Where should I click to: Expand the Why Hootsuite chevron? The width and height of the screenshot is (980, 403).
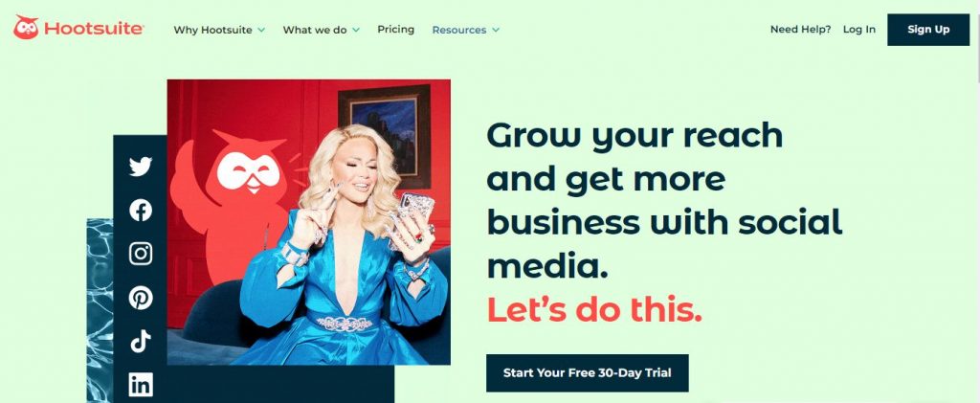[261, 30]
